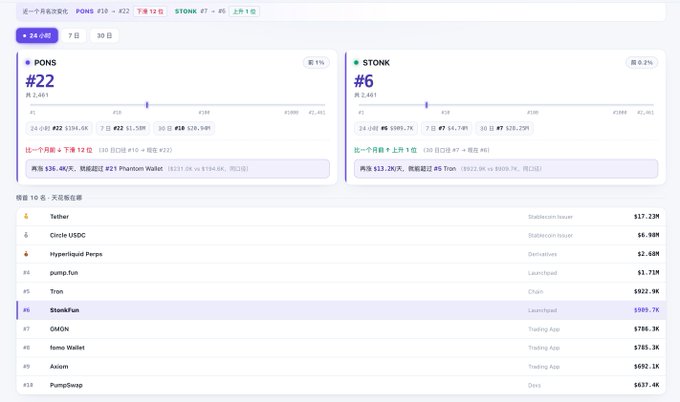The height and width of the screenshot is (402, 680).
Task: Click the large #22 rank number
Action: [40, 81]
